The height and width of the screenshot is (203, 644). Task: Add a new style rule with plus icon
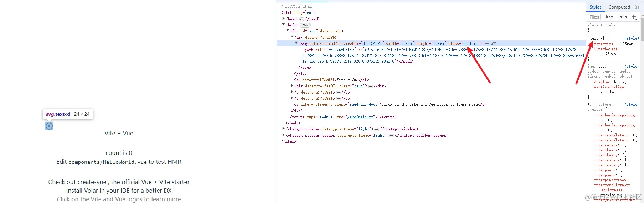pos(634,17)
